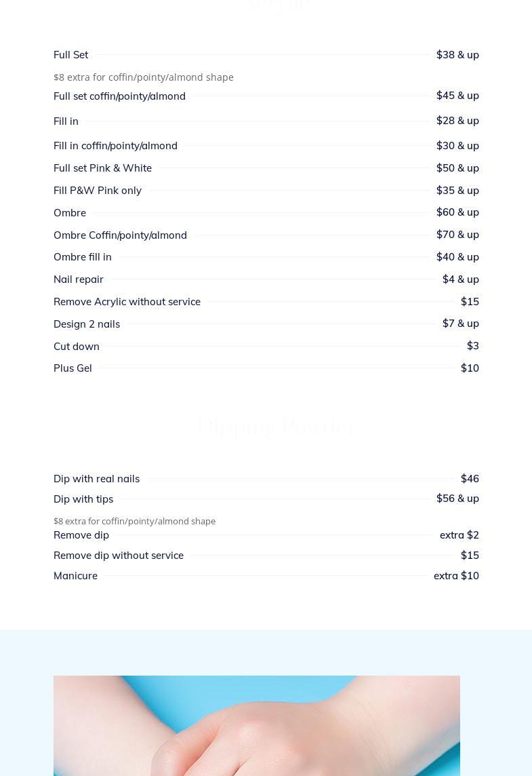Click Full set coffin/pointy/almond item
This screenshot has width=532, height=776.
tap(119, 96)
